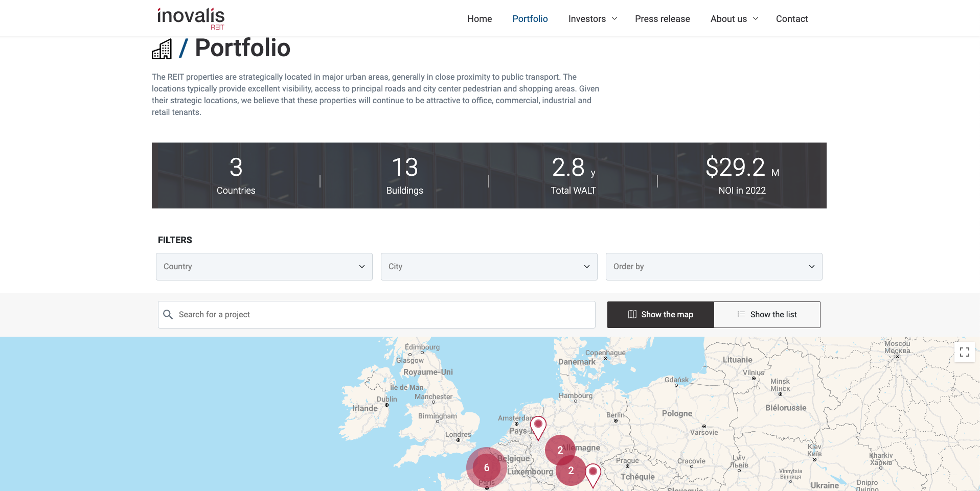Click the building icon beside Portfolio heading
The height and width of the screenshot is (491, 980).
[x=162, y=50]
